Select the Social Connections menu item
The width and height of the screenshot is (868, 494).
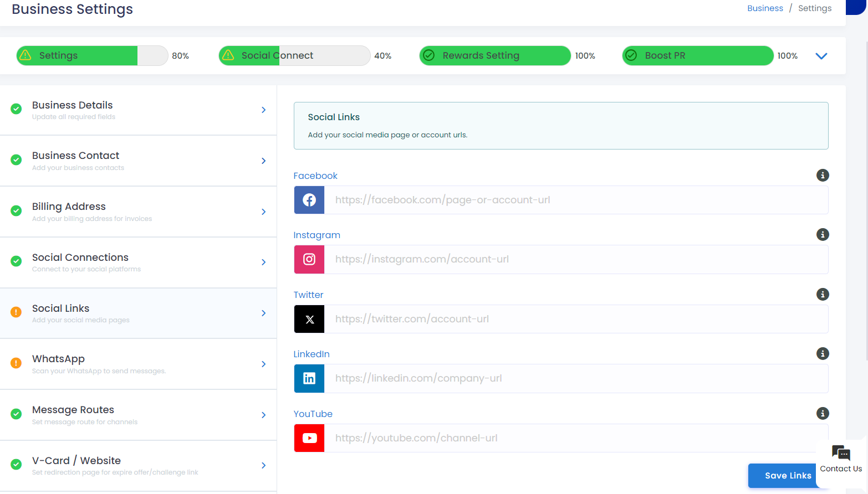click(x=138, y=263)
